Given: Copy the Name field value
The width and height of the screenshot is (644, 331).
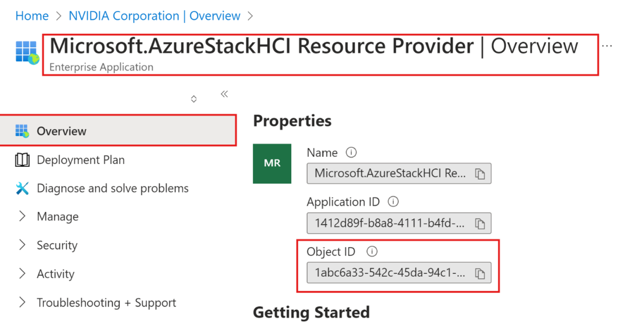Looking at the screenshot, I should 480,174.
